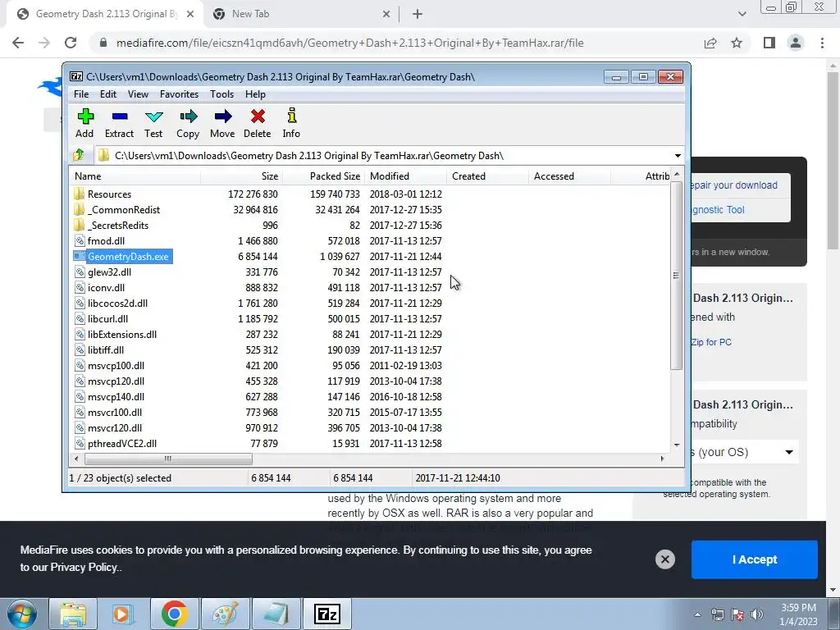Click the taskbar clock showing 3:59 PM

[799, 614]
